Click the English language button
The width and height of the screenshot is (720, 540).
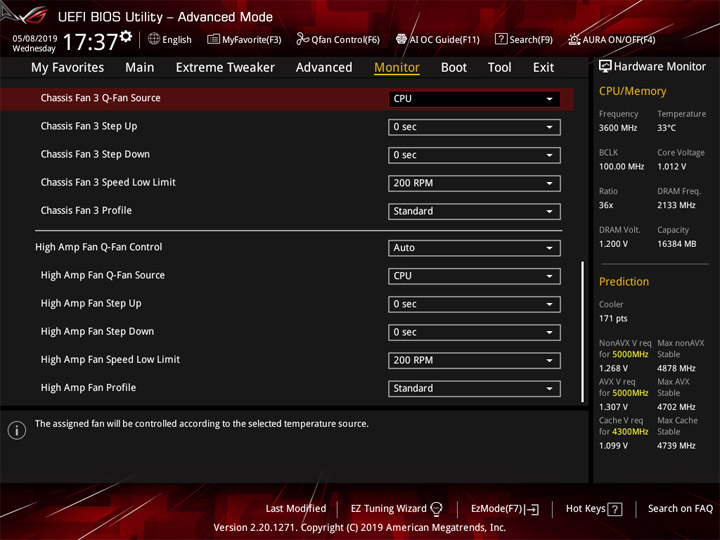[x=176, y=40]
